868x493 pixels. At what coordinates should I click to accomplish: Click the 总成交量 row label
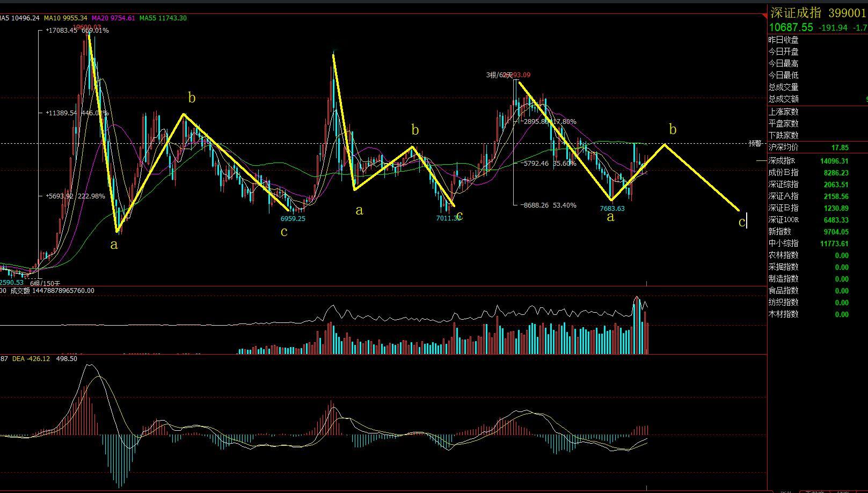(x=784, y=87)
